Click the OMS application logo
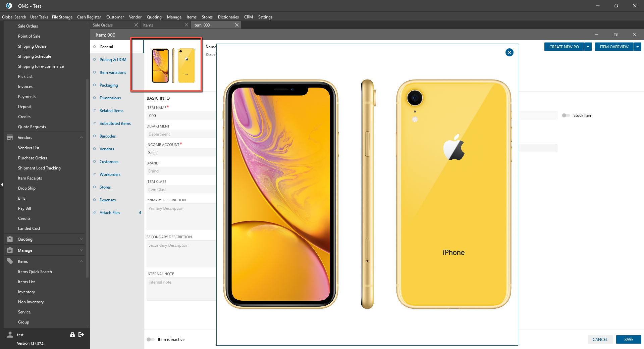The image size is (644, 349). (x=9, y=6)
